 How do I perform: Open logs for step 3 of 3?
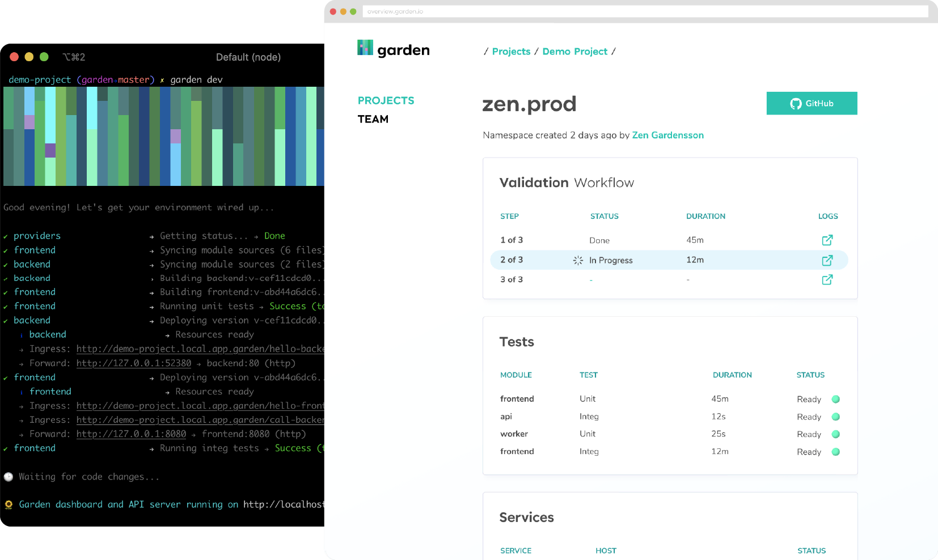(x=827, y=279)
